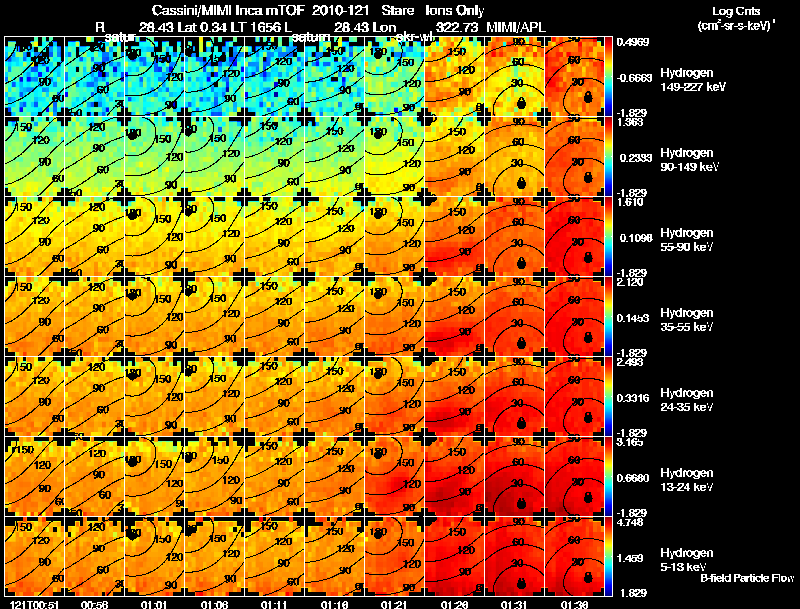This screenshot has height=609, width=800.
Task: Click the color bar beside 149-227 keV row
Action: tap(608, 77)
